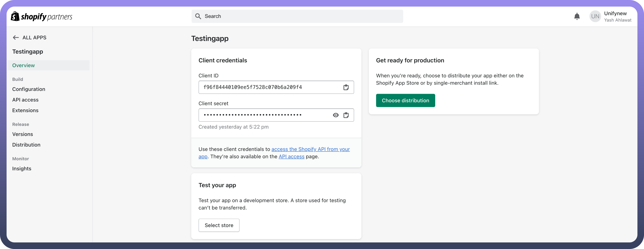Open Extensions in the sidebar
Viewport: 644px width, 249px height.
pyautogui.click(x=25, y=110)
